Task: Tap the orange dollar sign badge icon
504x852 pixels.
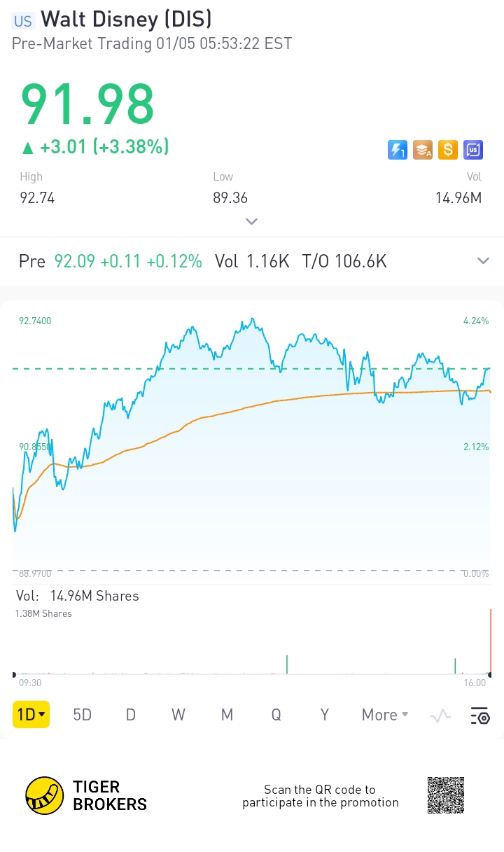Action: (448, 150)
